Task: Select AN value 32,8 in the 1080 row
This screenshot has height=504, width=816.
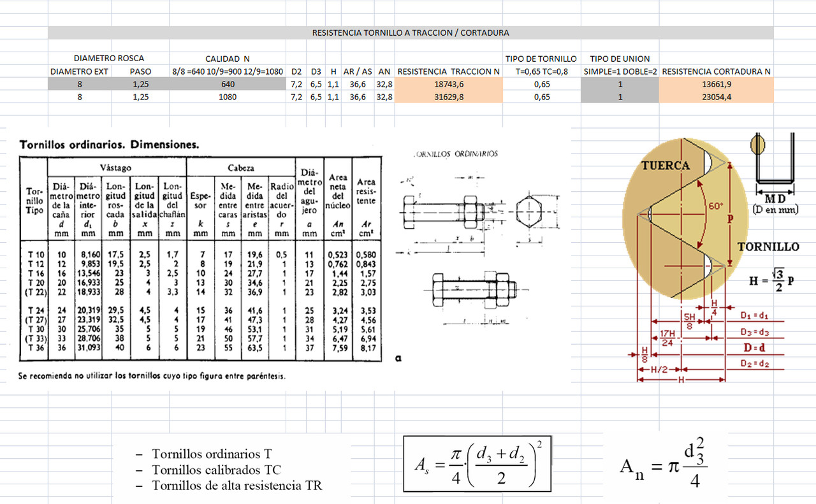Action: [x=384, y=97]
